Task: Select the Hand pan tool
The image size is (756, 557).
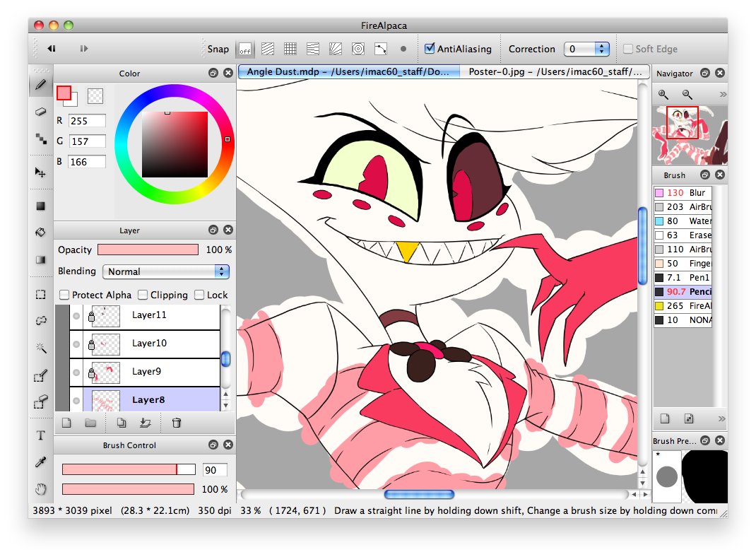Action: tap(40, 489)
